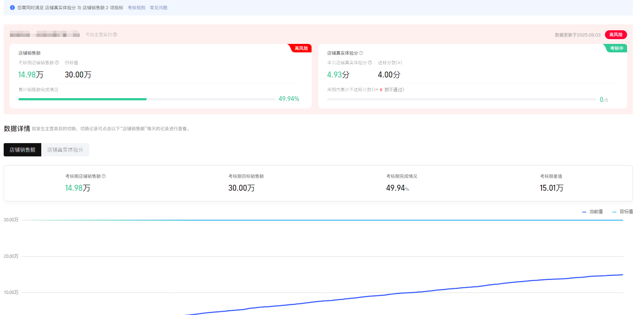Click the help icon beside 本月店铺真实体验分
This screenshot has width=644, height=315.
(x=370, y=63)
